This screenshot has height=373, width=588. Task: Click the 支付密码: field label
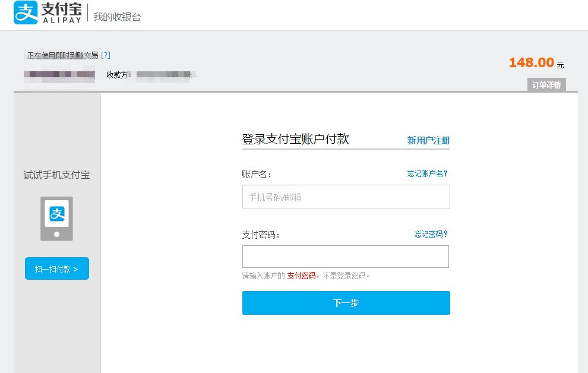click(261, 235)
